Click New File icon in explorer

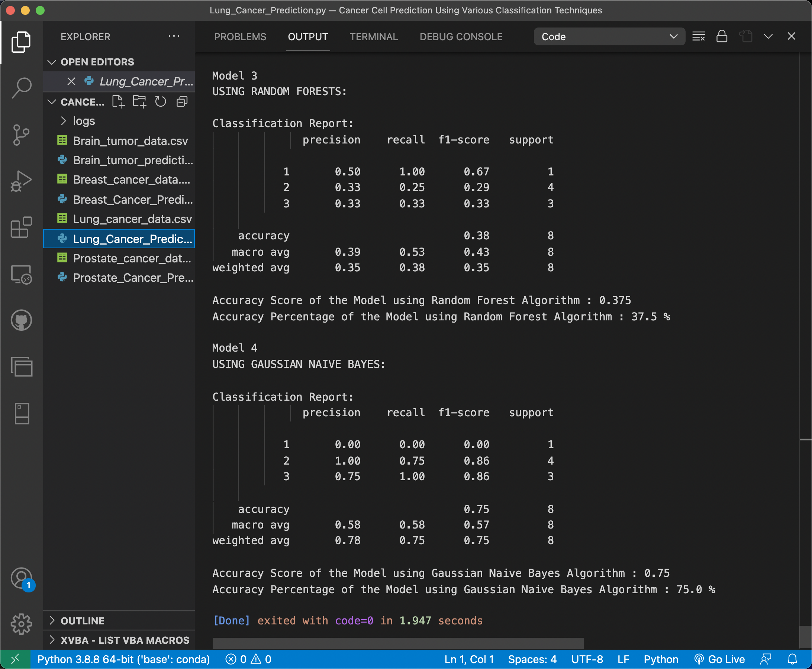(x=118, y=102)
